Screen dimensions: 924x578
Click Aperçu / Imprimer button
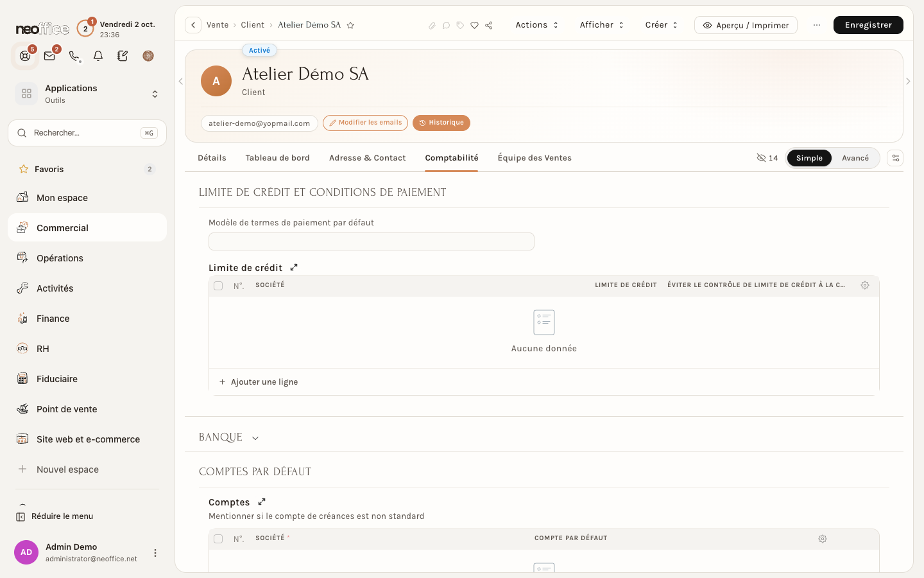tap(746, 25)
